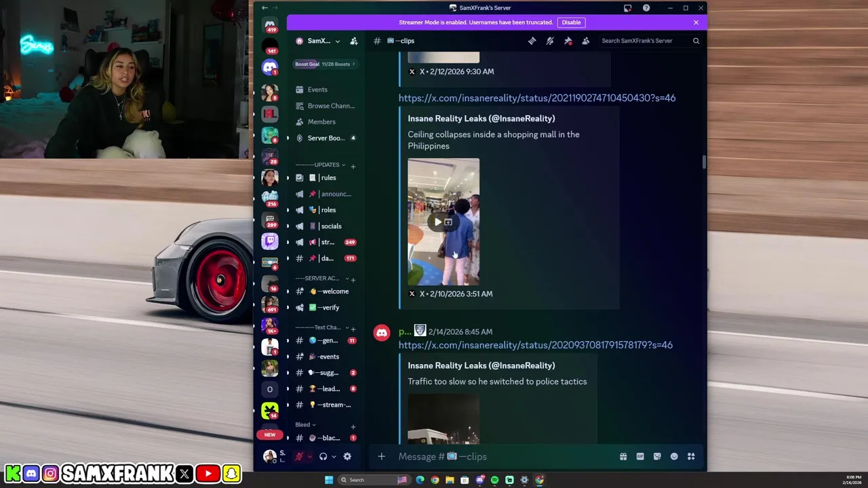This screenshot has width=868, height=488.
Task: Disable Streamer Mode
Action: [x=571, y=22]
